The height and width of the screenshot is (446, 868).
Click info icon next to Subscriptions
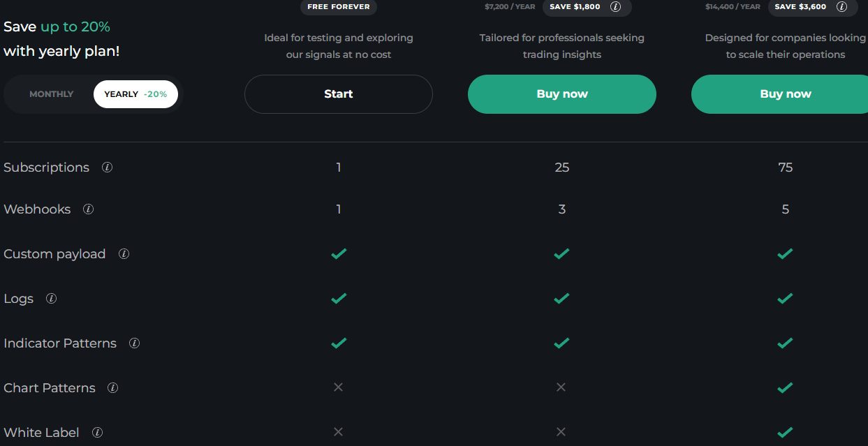(x=107, y=168)
